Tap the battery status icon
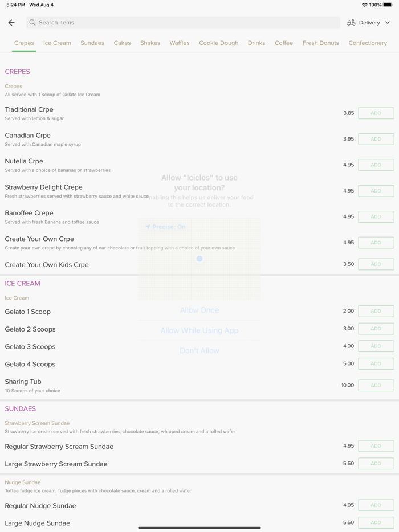The height and width of the screenshot is (532, 399). coord(388,5)
